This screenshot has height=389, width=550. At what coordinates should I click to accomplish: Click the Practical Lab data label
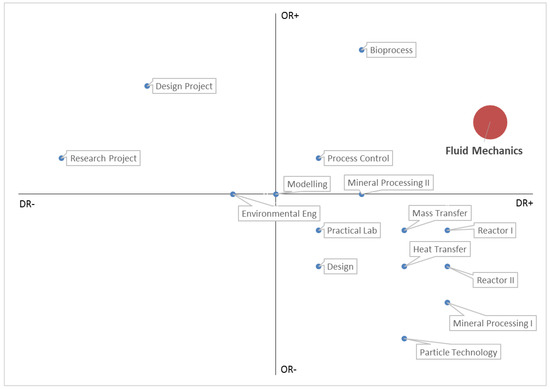(352, 230)
